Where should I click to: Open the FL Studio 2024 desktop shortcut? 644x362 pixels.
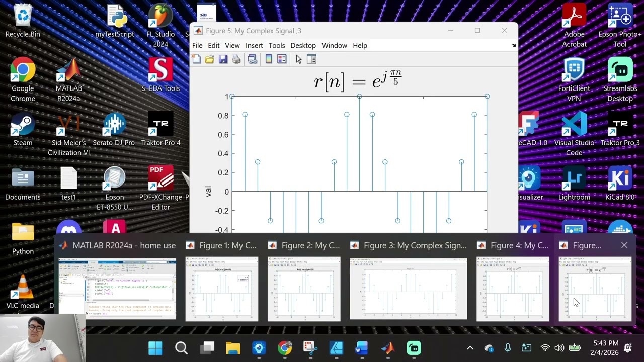coord(160,25)
